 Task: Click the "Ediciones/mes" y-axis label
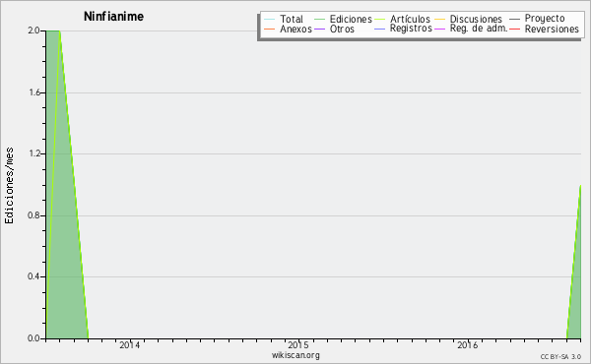click(9, 186)
